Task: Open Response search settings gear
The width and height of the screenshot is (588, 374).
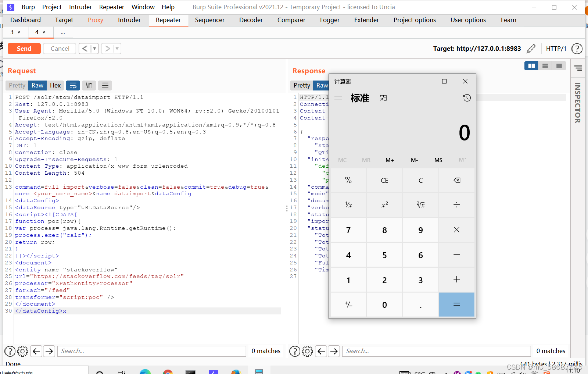Action: [307, 351]
